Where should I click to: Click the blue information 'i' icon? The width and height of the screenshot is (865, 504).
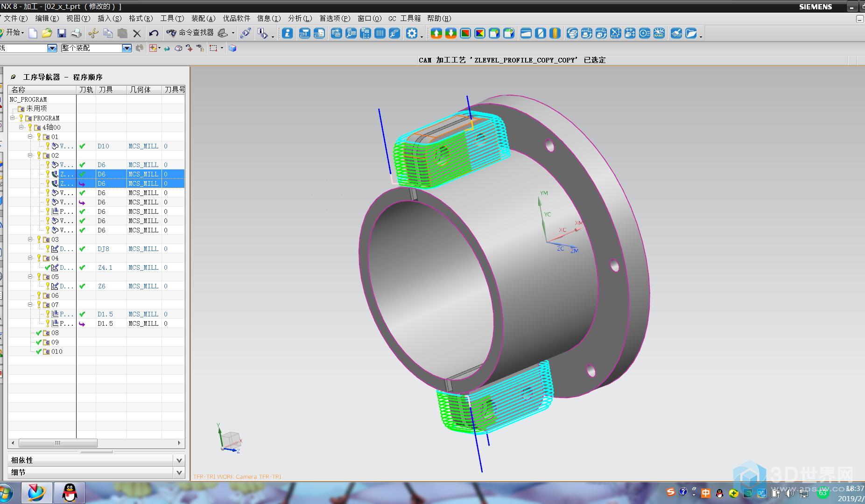(x=288, y=33)
